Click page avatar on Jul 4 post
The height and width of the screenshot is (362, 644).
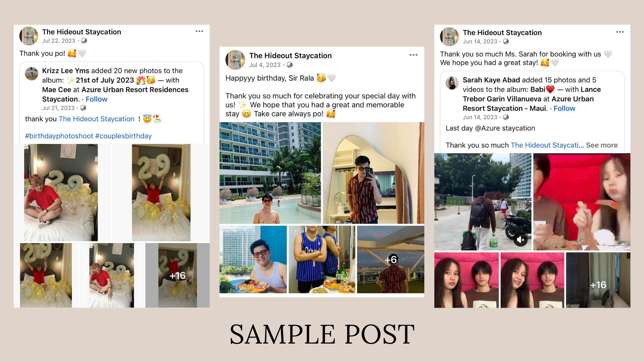click(x=235, y=60)
